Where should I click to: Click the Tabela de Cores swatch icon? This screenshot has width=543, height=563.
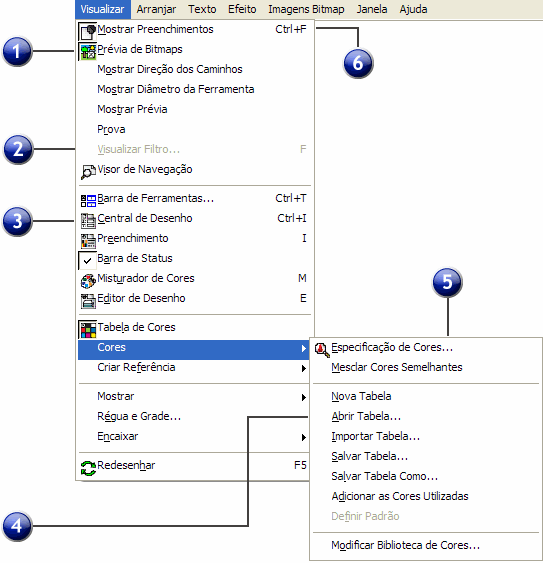coord(88,329)
